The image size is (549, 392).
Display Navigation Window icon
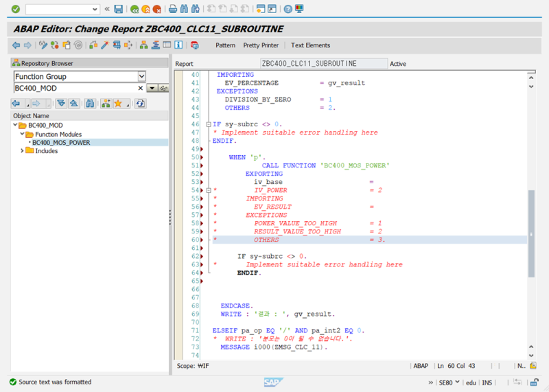click(156, 45)
